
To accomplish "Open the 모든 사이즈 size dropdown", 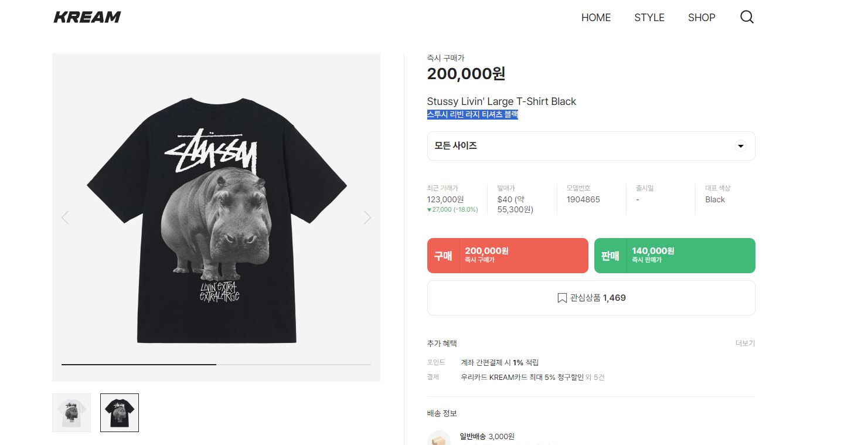I will point(591,146).
